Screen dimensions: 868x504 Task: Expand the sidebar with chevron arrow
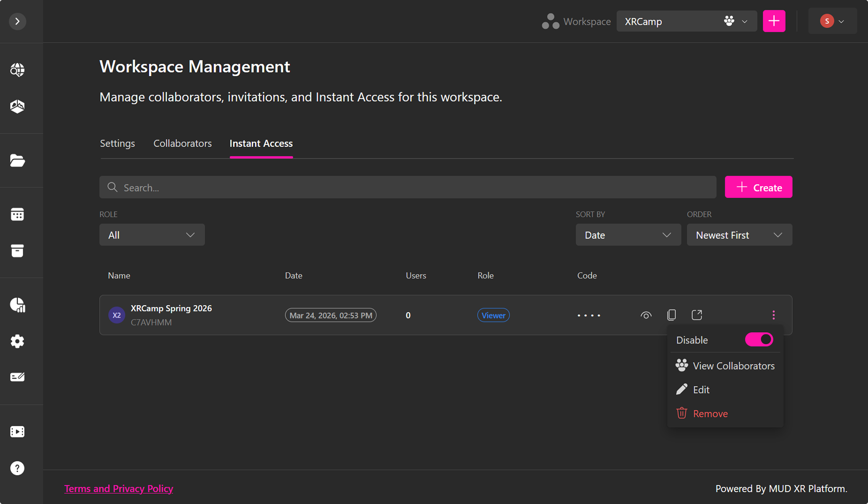click(17, 21)
